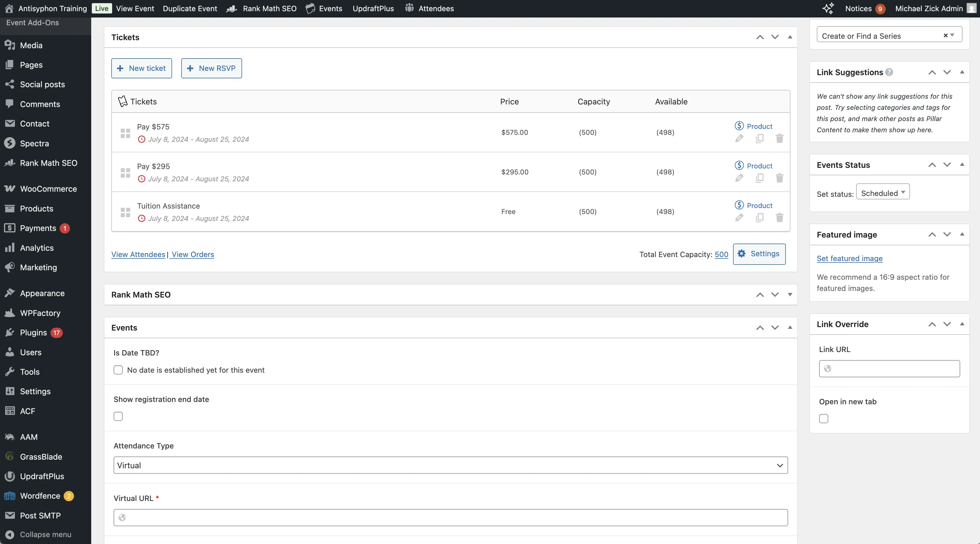Open WooCommerce in the sidebar

(47, 189)
